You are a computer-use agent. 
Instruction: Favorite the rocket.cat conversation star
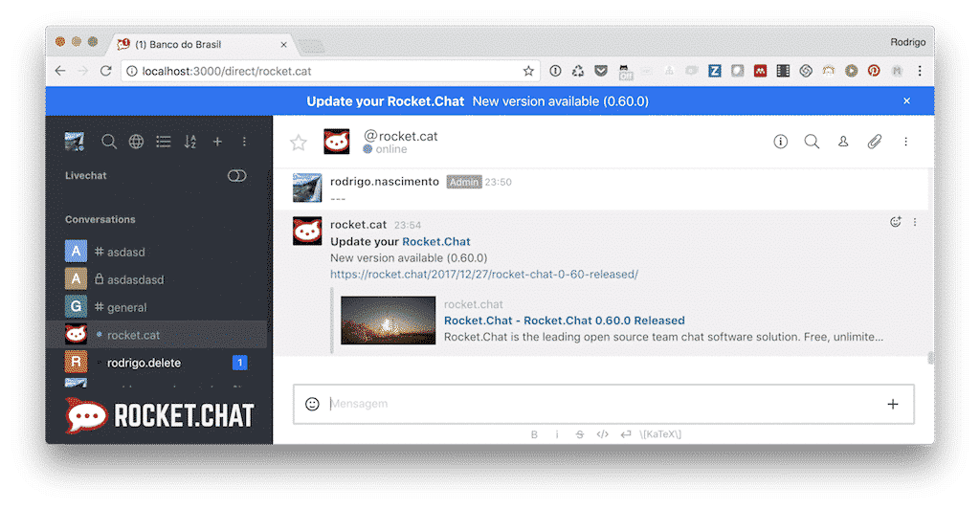(x=299, y=143)
